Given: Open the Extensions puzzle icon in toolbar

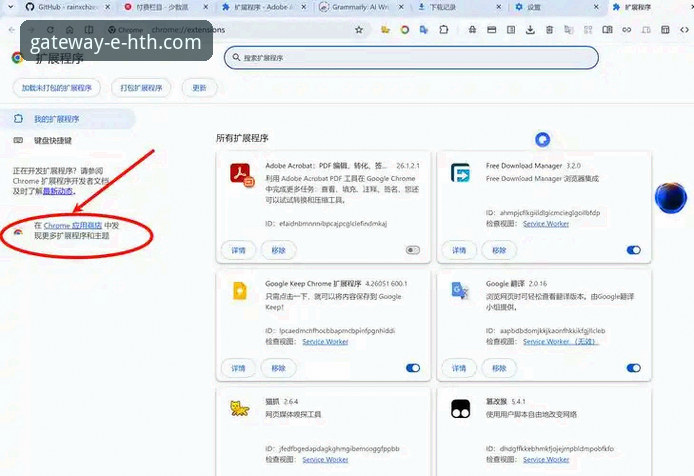Looking at the screenshot, I should [443, 30].
